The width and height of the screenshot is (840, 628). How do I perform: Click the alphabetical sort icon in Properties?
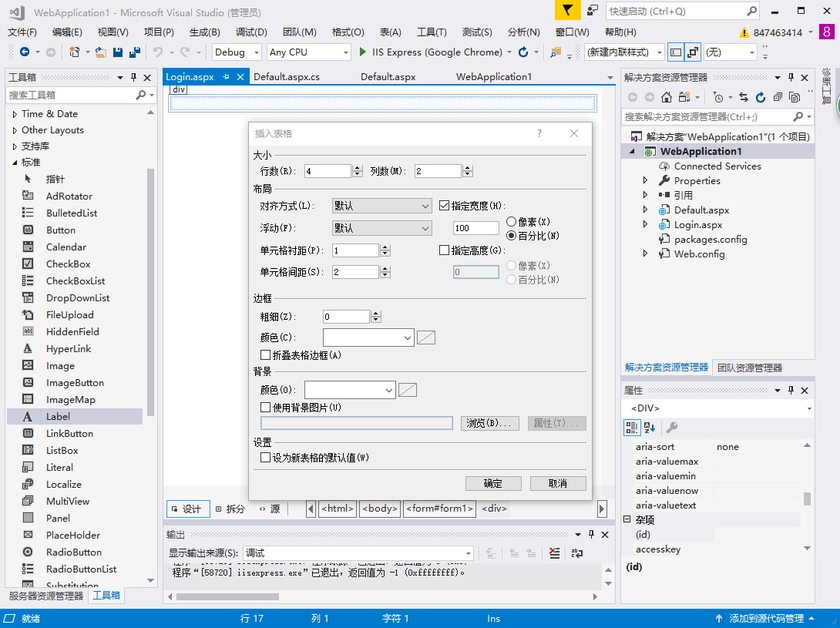tap(650, 428)
